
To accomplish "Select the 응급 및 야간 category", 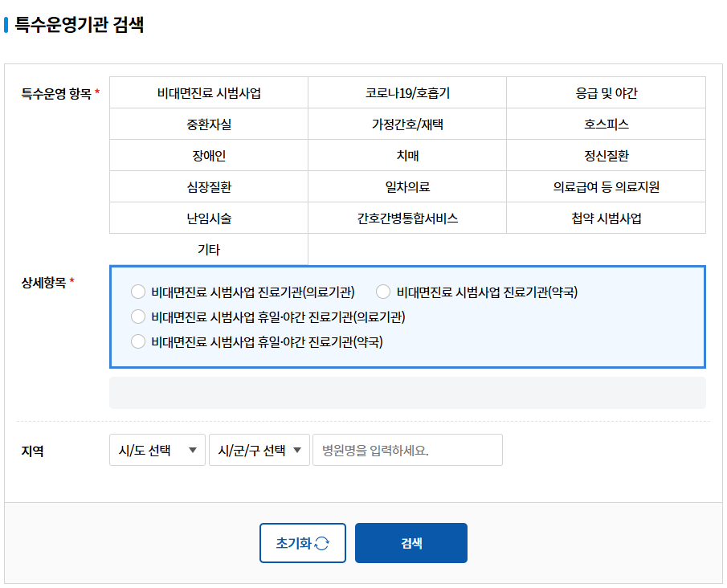I will [x=606, y=92].
